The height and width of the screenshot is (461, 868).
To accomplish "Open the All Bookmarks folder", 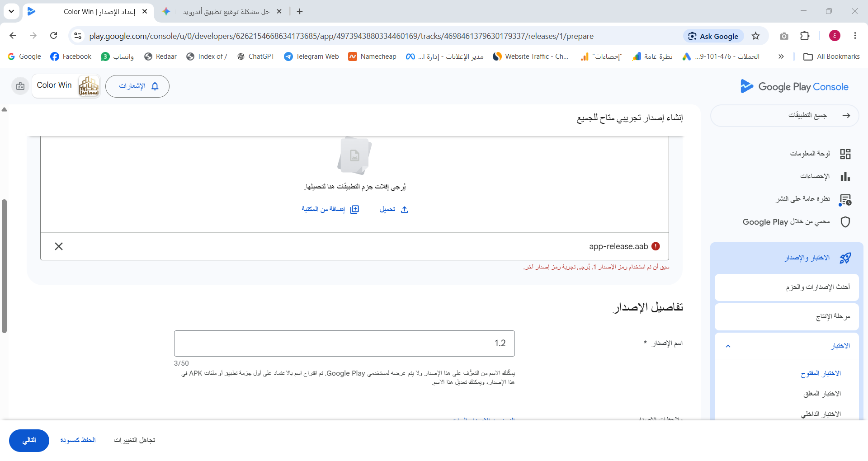I will 832,56.
